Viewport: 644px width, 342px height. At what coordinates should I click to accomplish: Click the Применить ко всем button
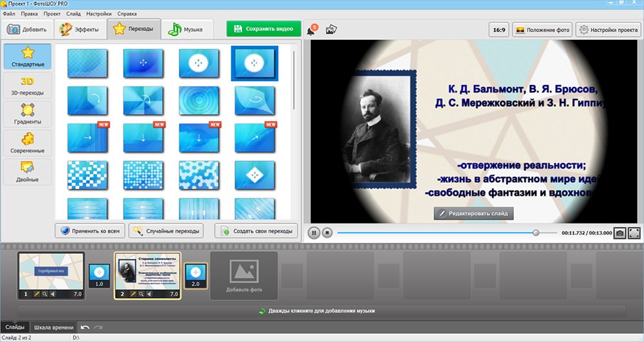[x=90, y=231]
